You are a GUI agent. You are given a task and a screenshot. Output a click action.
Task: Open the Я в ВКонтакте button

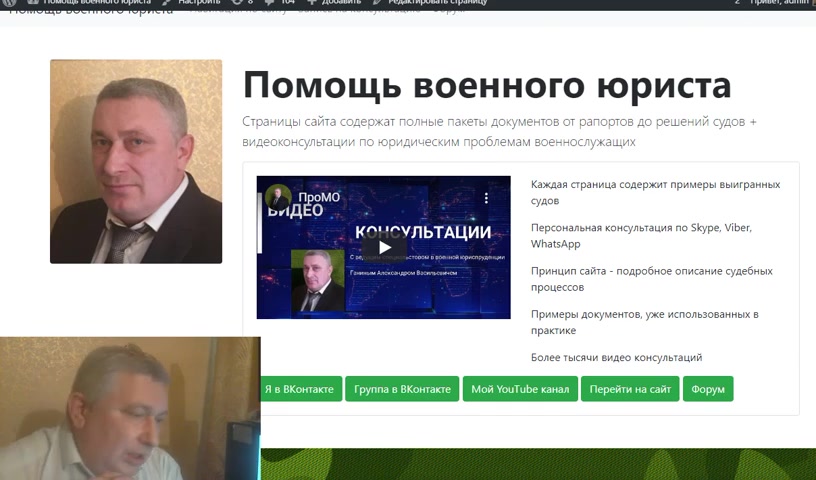[301, 389]
